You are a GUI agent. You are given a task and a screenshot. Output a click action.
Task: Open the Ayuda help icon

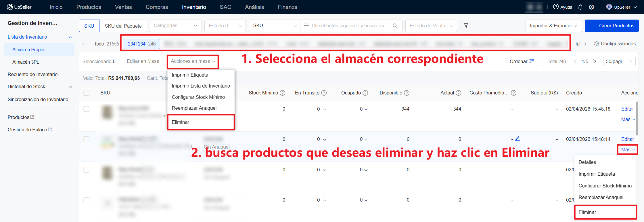point(556,7)
